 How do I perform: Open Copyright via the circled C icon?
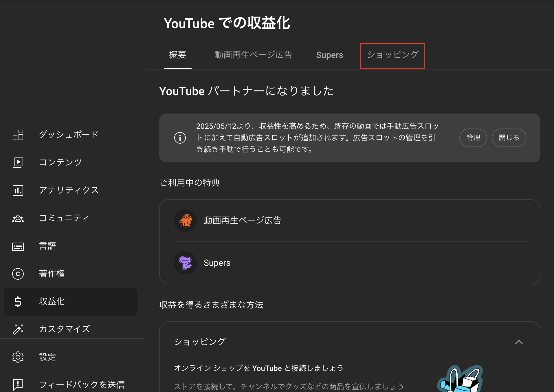click(18, 274)
